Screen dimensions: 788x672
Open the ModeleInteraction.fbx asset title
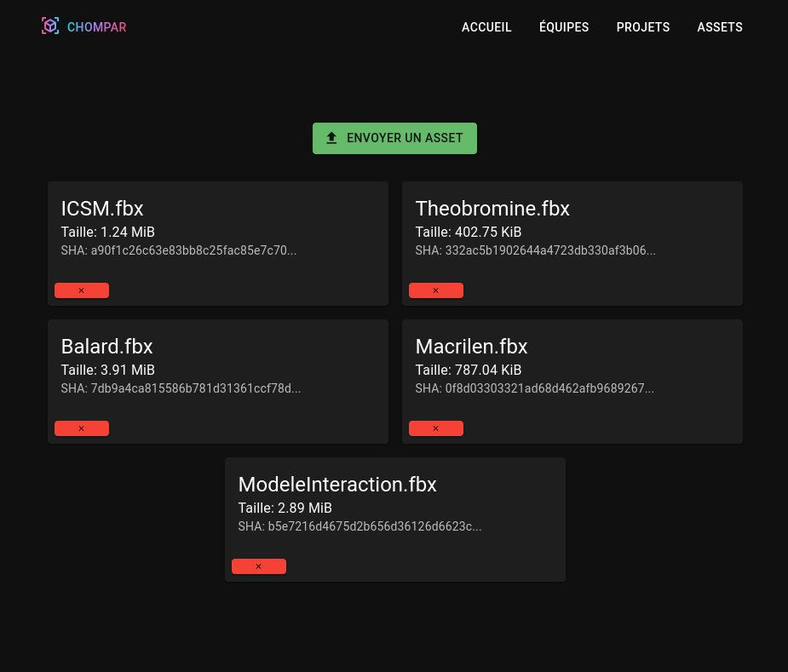click(337, 485)
